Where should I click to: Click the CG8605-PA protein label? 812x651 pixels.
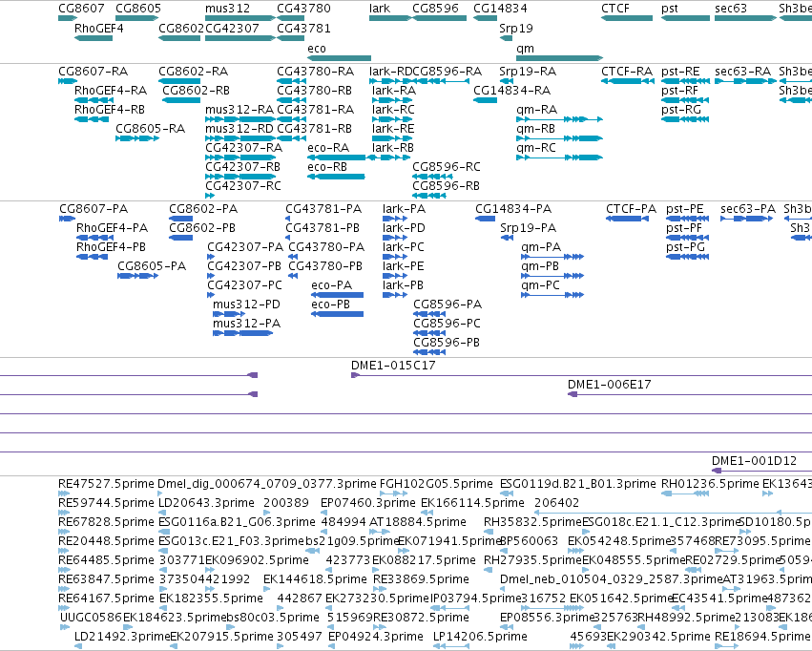pos(152,266)
